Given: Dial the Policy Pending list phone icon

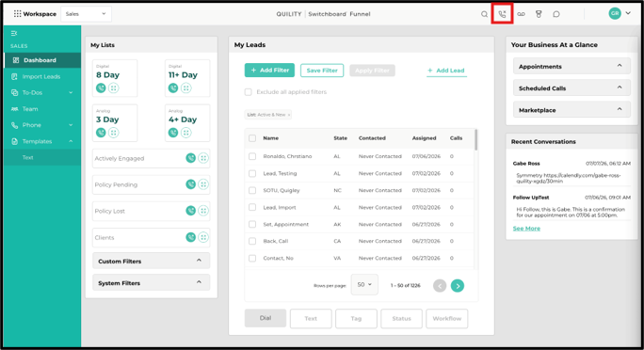Looking at the screenshot, I should (x=190, y=184).
